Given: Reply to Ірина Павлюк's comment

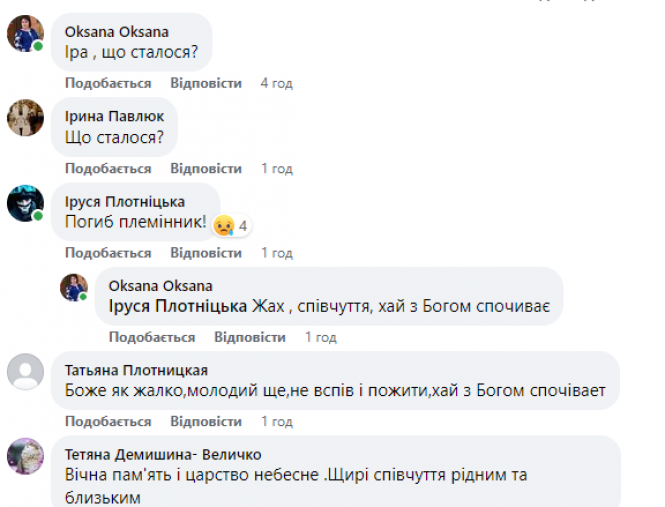Looking at the screenshot, I should [x=206, y=168].
